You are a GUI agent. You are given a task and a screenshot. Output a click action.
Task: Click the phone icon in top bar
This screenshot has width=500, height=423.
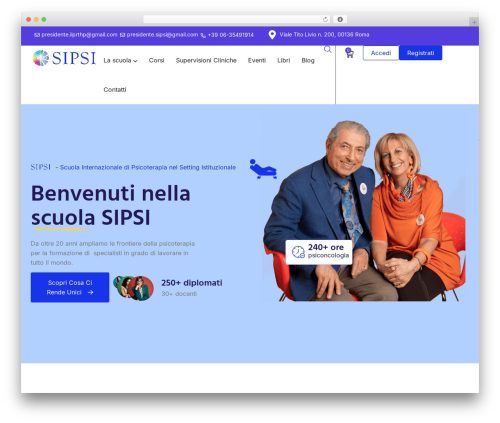click(203, 35)
